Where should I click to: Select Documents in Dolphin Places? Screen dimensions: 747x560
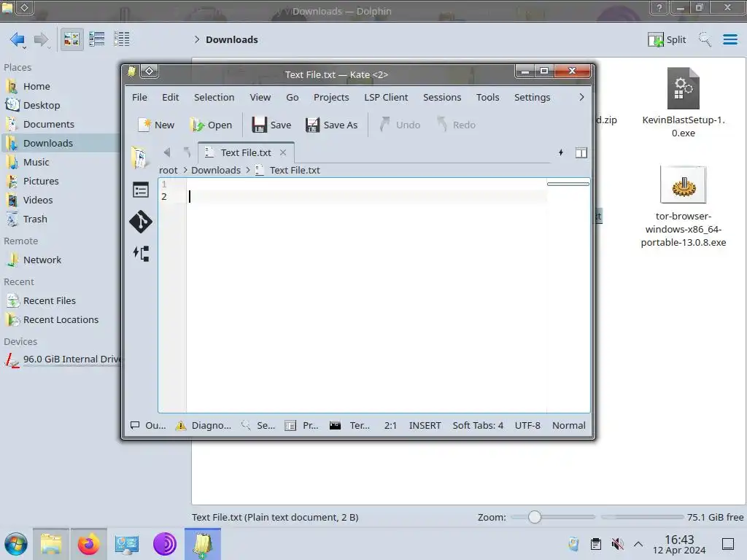49,124
